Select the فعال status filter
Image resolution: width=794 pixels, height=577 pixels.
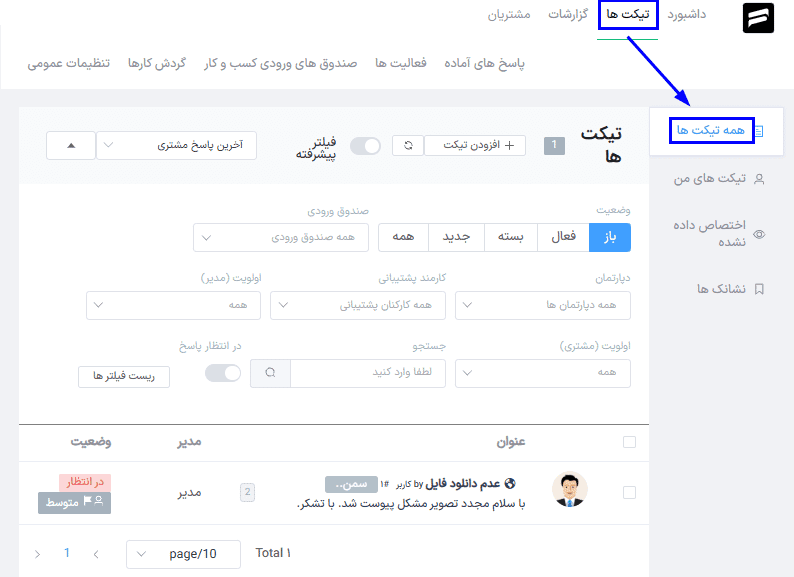pyautogui.click(x=563, y=237)
